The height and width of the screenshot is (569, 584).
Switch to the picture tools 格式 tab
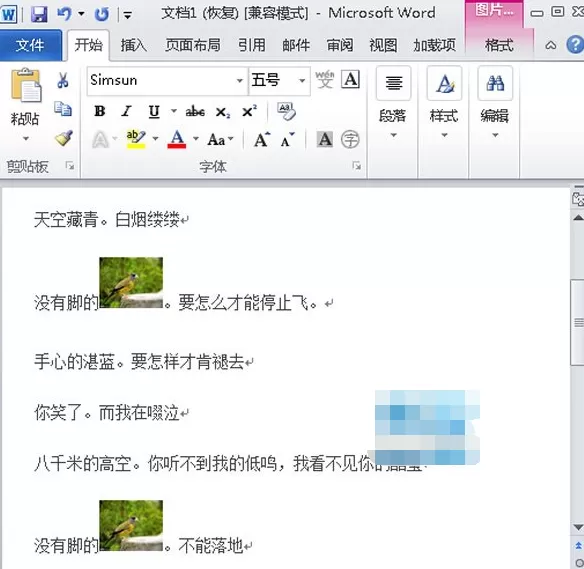[x=499, y=45]
